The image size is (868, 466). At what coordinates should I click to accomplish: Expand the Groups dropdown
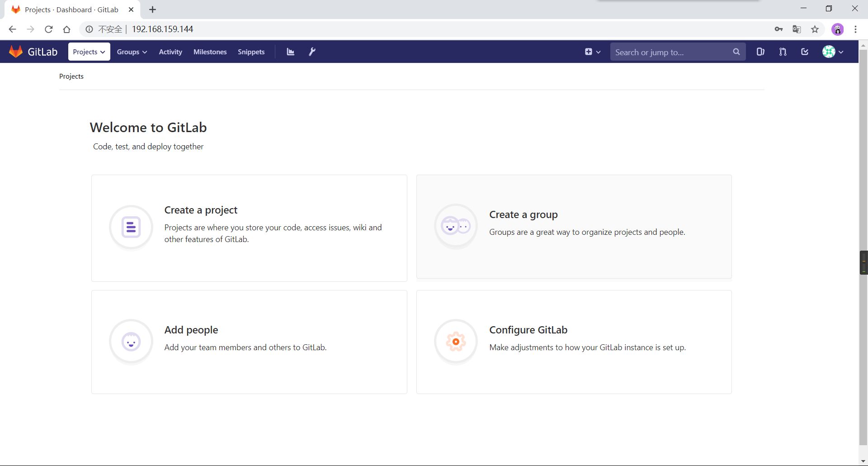tap(132, 52)
